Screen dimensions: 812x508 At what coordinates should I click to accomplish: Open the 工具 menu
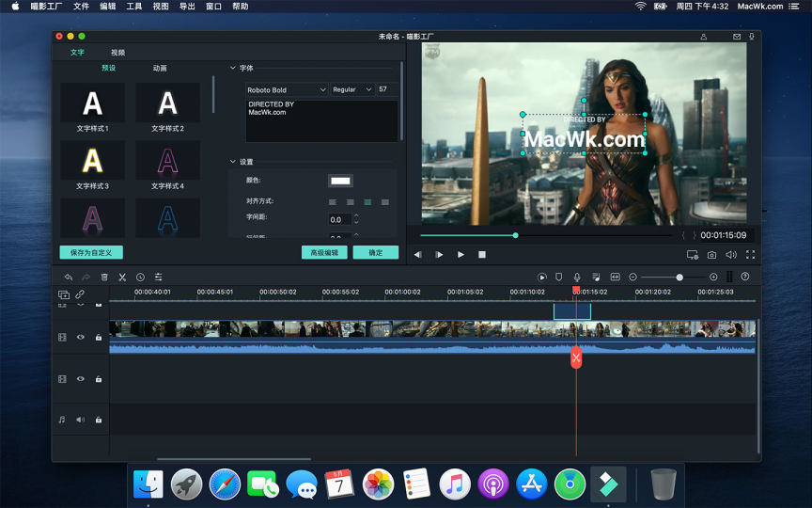tap(134, 7)
